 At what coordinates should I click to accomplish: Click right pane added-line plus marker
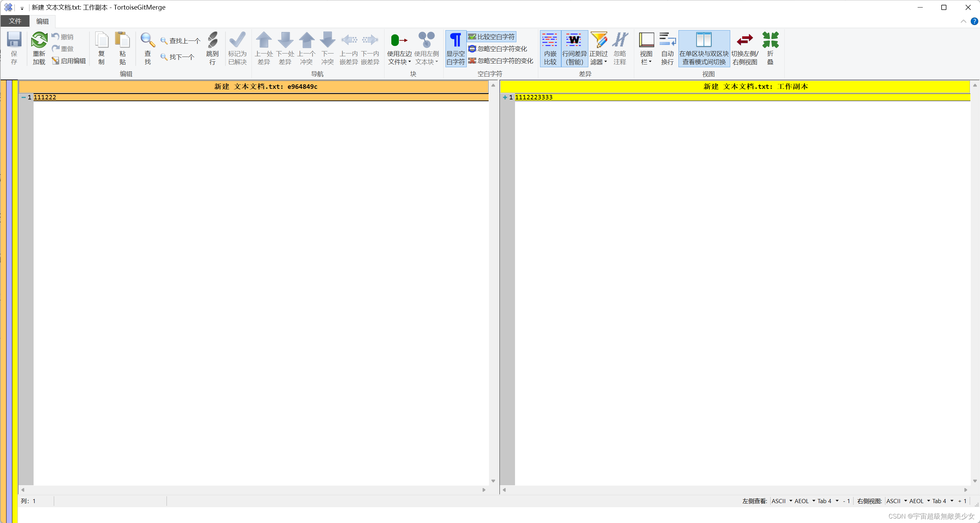point(505,97)
